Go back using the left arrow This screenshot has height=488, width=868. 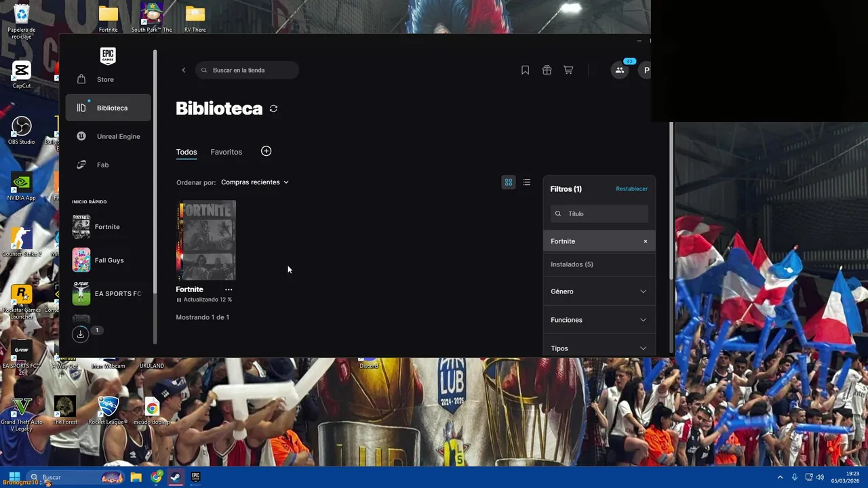(x=183, y=70)
